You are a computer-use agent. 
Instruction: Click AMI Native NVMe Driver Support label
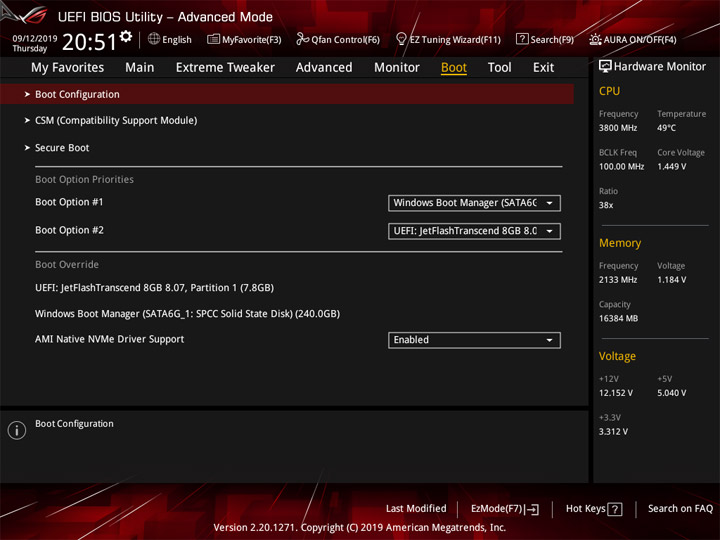109,339
